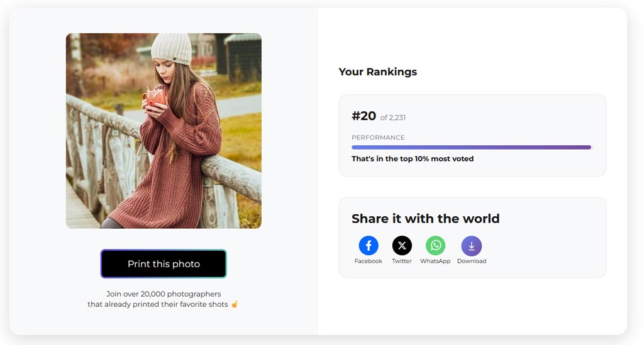644x345 pixels.
Task: Click the Join over 20,000 photographers text
Action: pyautogui.click(x=164, y=294)
